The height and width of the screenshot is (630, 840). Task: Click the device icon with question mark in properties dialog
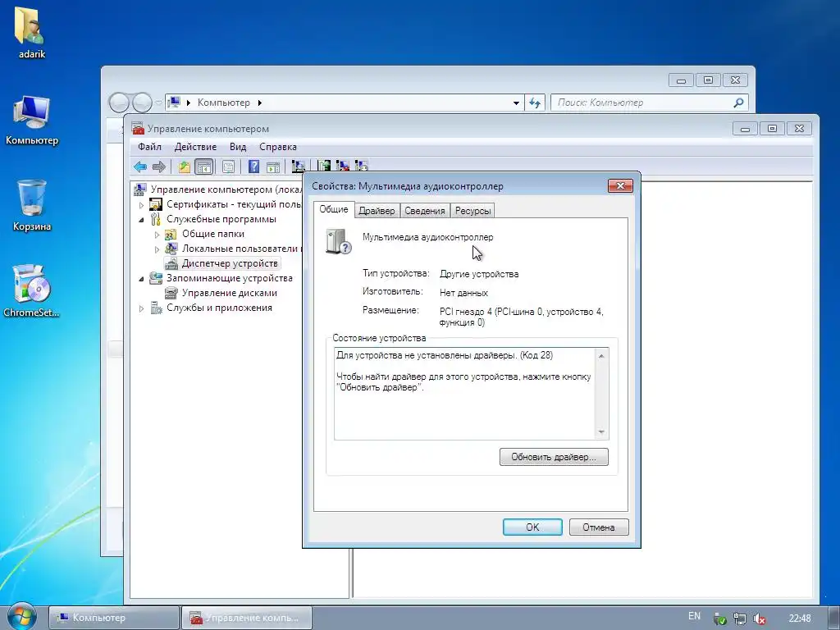tap(338, 241)
